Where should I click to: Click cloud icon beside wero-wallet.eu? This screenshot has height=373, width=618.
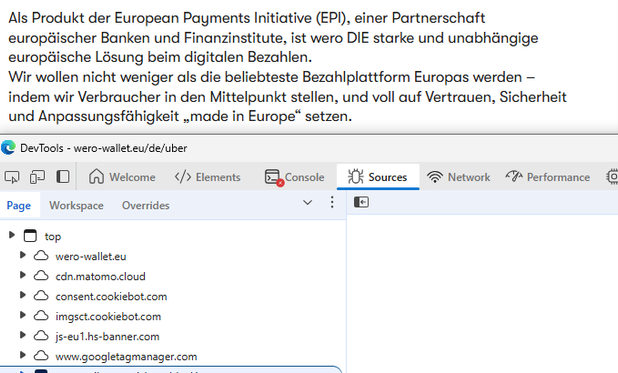point(41,256)
